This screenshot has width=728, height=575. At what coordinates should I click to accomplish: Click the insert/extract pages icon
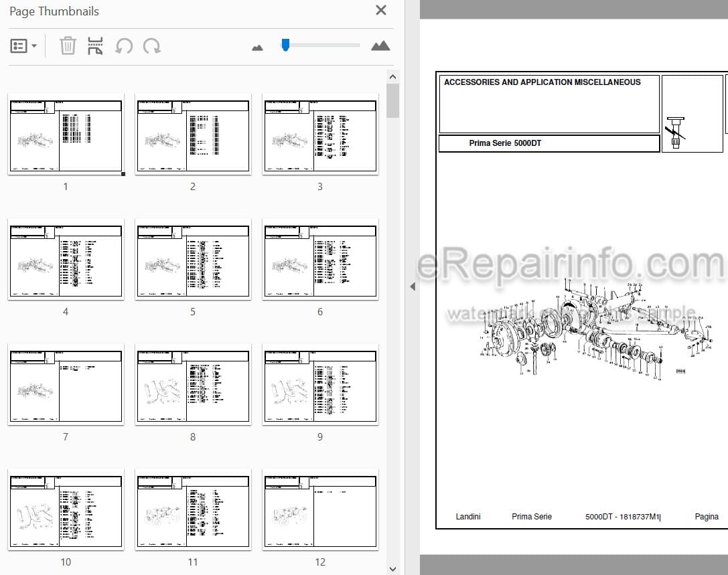coord(95,46)
